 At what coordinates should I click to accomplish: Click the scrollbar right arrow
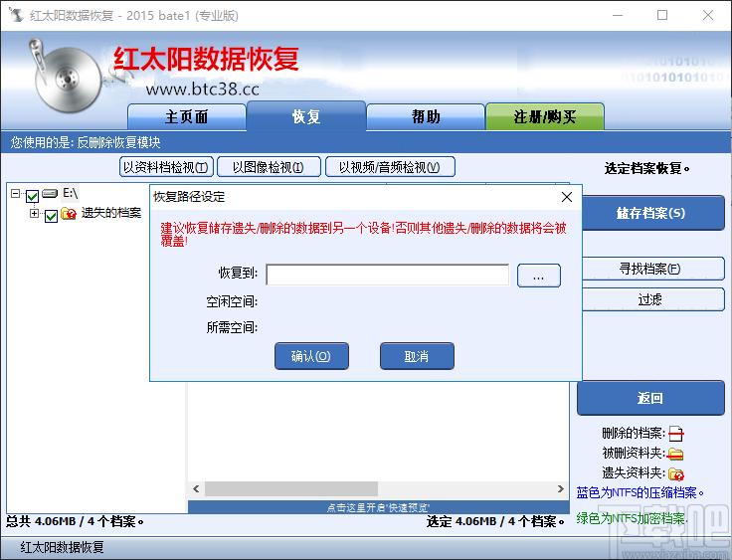coord(561,489)
